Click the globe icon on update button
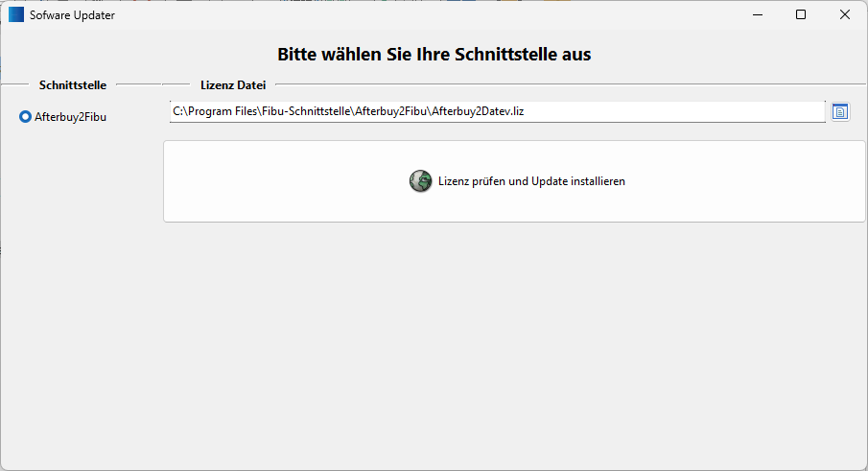 (x=420, y=181)
